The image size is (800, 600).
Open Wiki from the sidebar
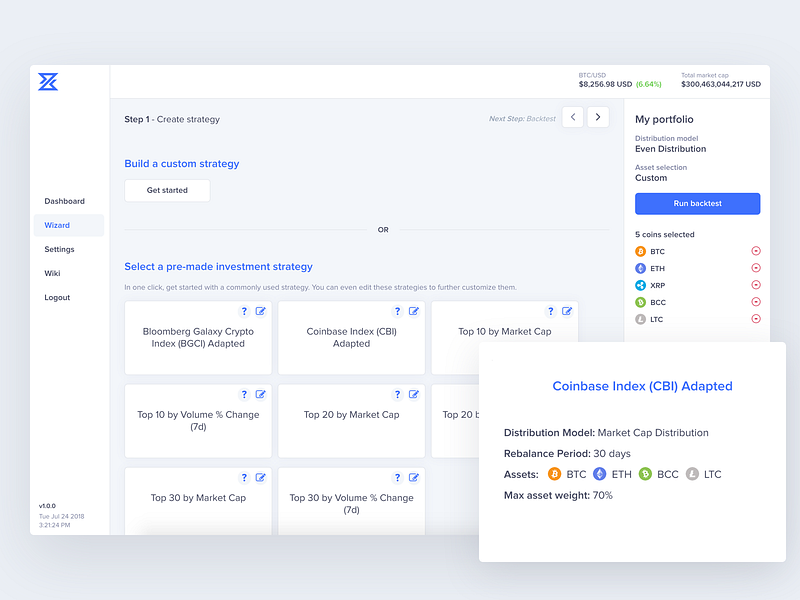point(52,273)
